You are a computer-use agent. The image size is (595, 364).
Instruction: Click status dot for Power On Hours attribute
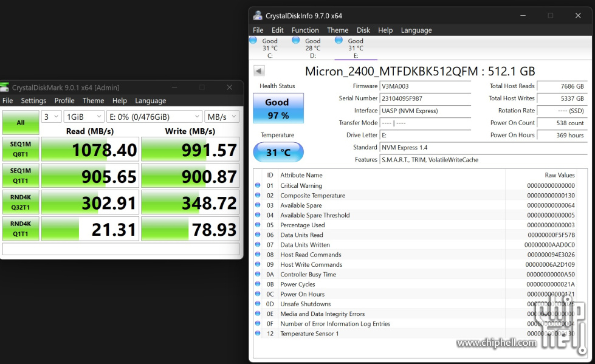258,294
